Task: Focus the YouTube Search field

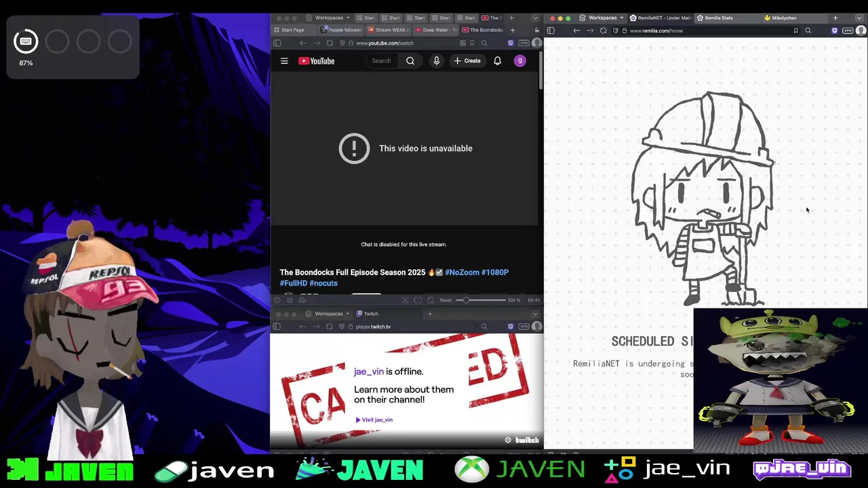Action: [x=383, y=61]
